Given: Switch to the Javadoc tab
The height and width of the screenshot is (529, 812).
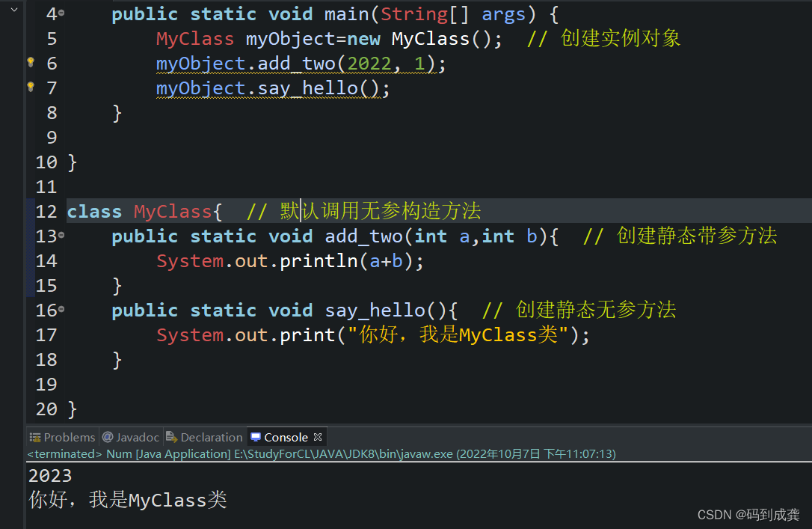Looking at the screenshot, I should pos(131,437).
